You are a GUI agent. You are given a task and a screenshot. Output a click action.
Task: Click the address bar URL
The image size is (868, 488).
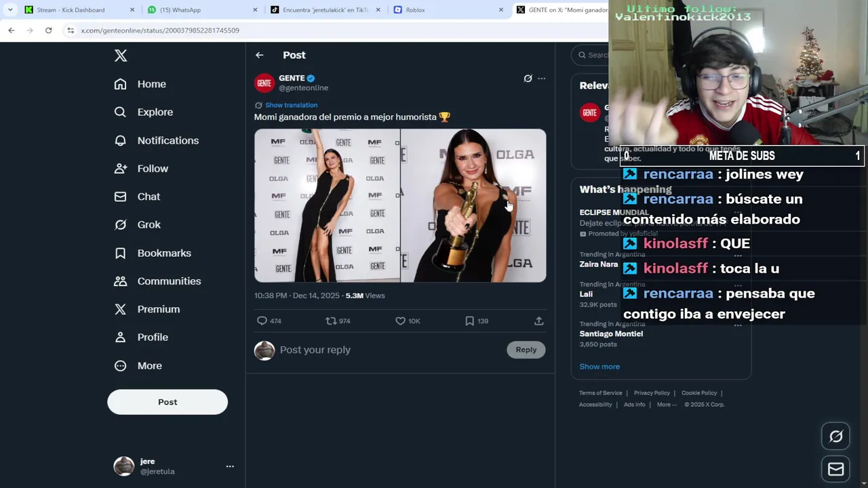click(x=160, y=30)
